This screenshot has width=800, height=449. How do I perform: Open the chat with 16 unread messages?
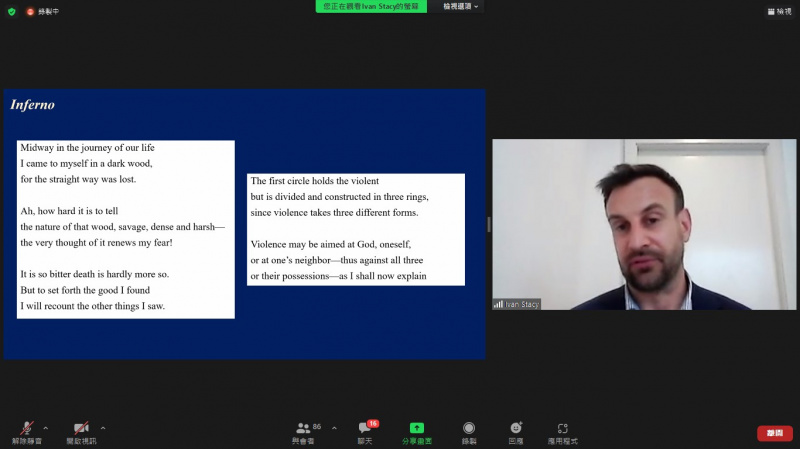pos(366,433)
